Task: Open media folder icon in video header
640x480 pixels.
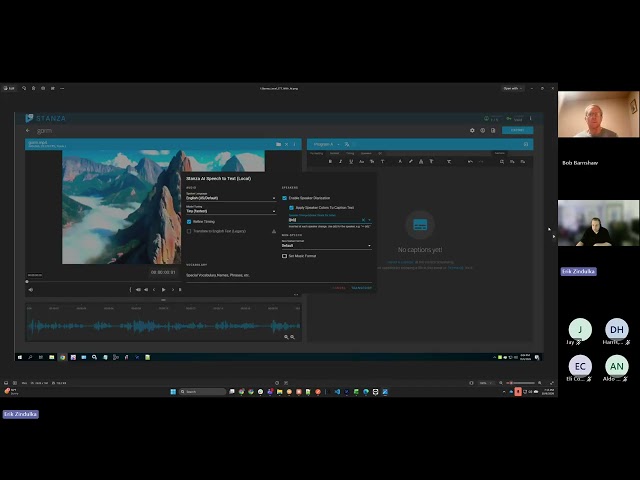Action: (x=278, y=144)
